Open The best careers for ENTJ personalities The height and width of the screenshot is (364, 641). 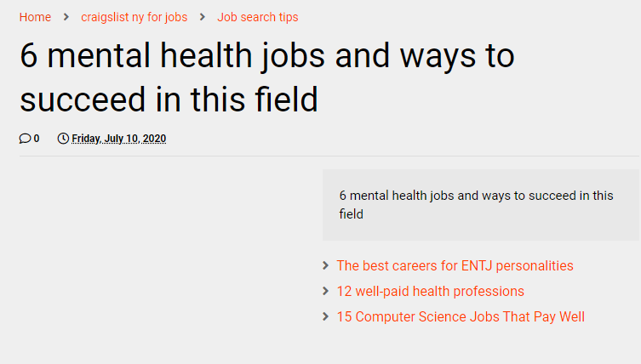pos(455,266)
